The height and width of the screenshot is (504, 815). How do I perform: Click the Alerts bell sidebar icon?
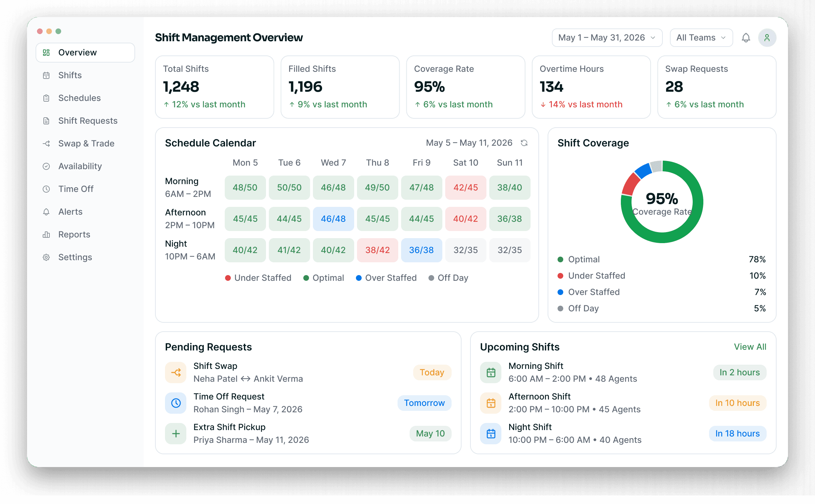pyautogui.click(x=46, y=212)
